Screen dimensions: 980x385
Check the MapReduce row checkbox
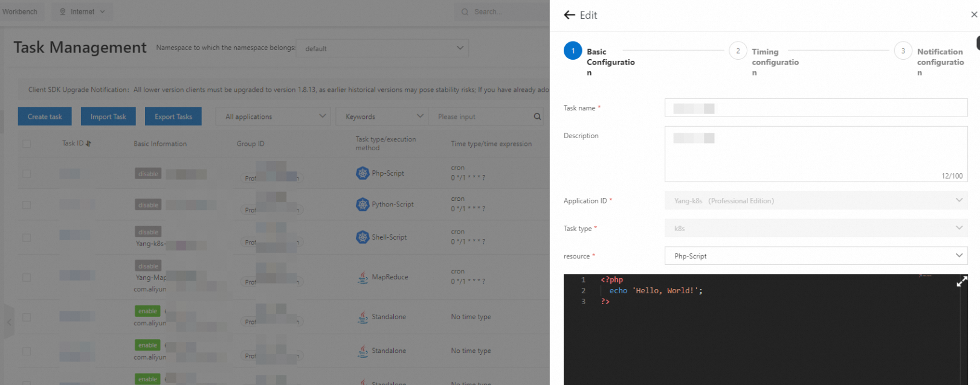pos(27,278)
